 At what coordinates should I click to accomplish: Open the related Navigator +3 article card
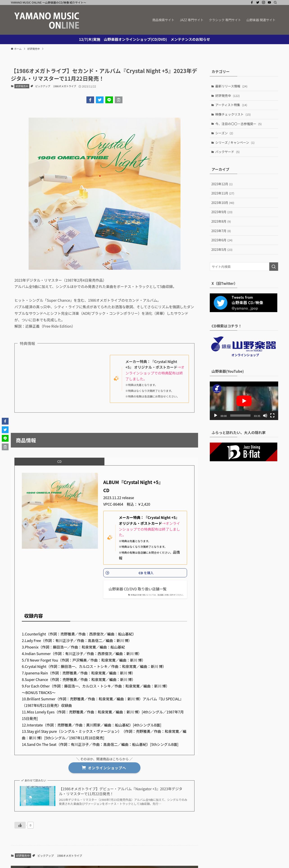tap(104, 796)
